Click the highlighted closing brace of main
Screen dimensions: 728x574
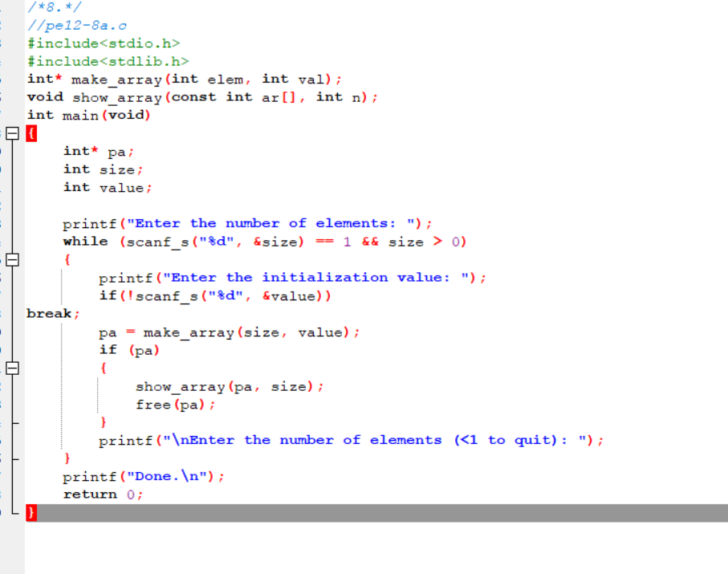31,513
